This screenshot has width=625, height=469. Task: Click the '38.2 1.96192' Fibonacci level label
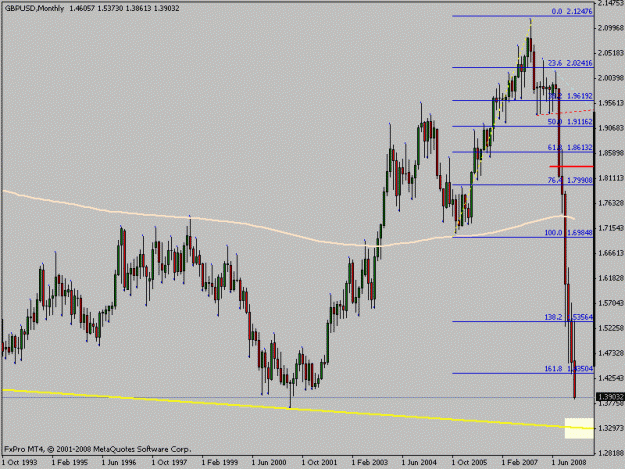570,96
